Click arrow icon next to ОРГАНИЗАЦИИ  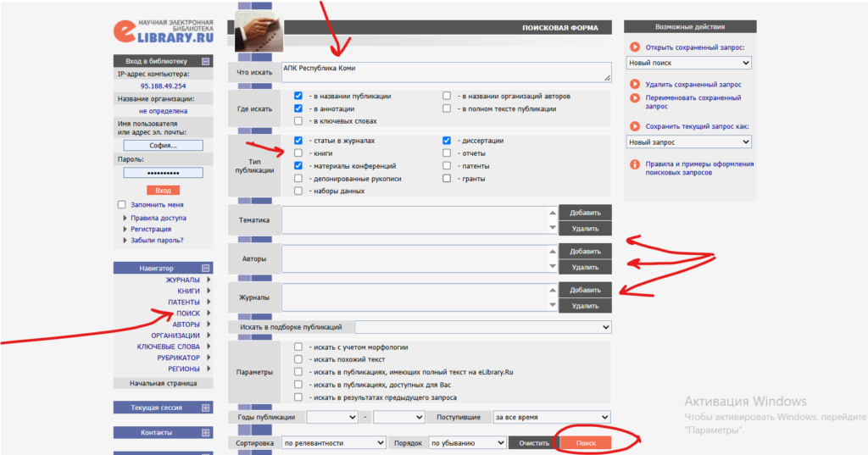[x=209, y=336]
